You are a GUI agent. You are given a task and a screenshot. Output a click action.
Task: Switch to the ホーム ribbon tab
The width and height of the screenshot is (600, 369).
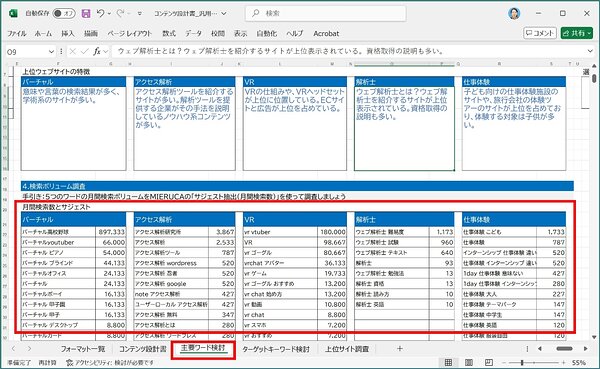[43, 34]
